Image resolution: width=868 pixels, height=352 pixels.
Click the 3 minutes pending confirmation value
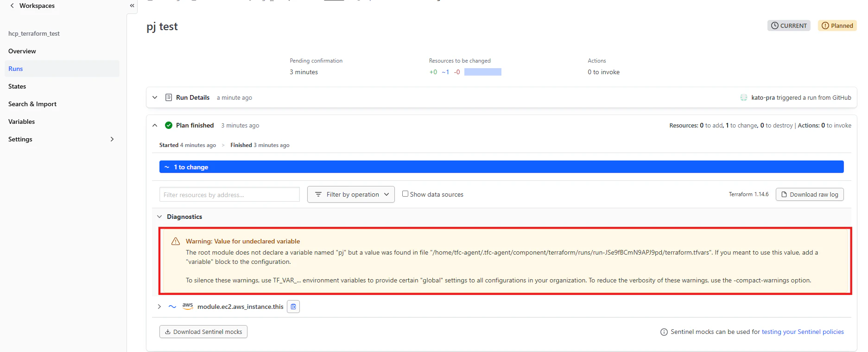(x=304, y=72)
